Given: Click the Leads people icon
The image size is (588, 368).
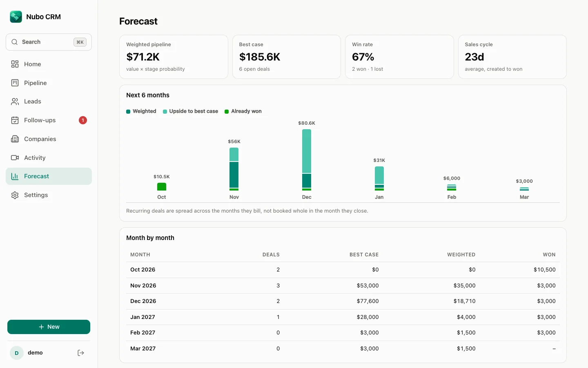Looking at the screenshot, I should tap(15, 101).
